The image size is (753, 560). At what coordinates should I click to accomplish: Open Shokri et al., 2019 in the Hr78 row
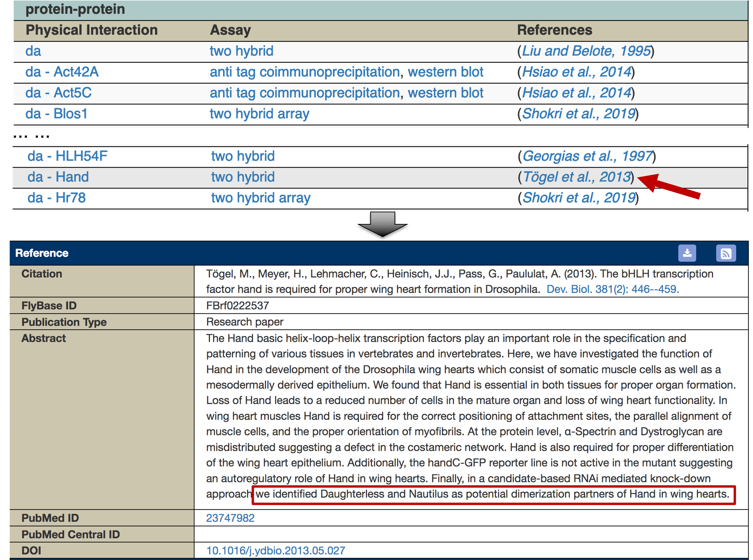point(579,198)
